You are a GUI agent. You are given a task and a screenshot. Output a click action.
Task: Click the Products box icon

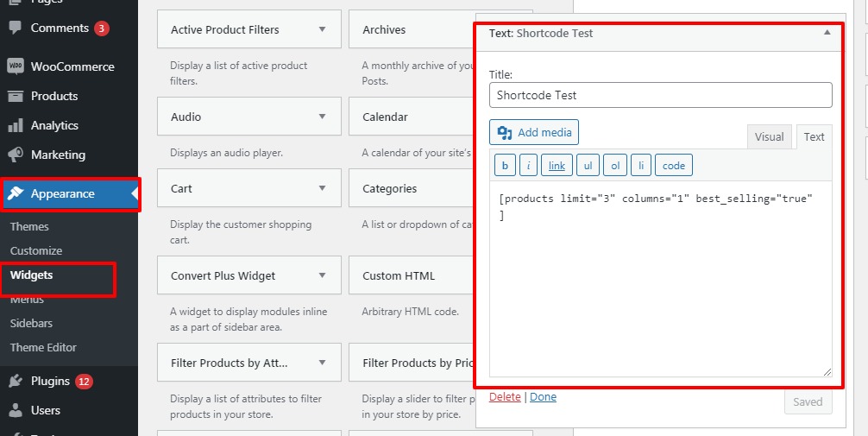[15, 96]
